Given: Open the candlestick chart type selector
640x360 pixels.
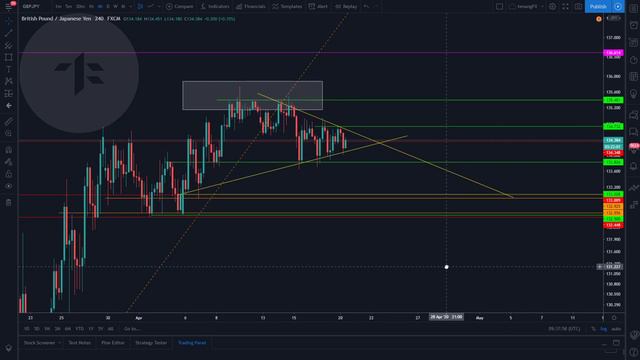Looking at the screenshot, I should (x=140, y=7).
